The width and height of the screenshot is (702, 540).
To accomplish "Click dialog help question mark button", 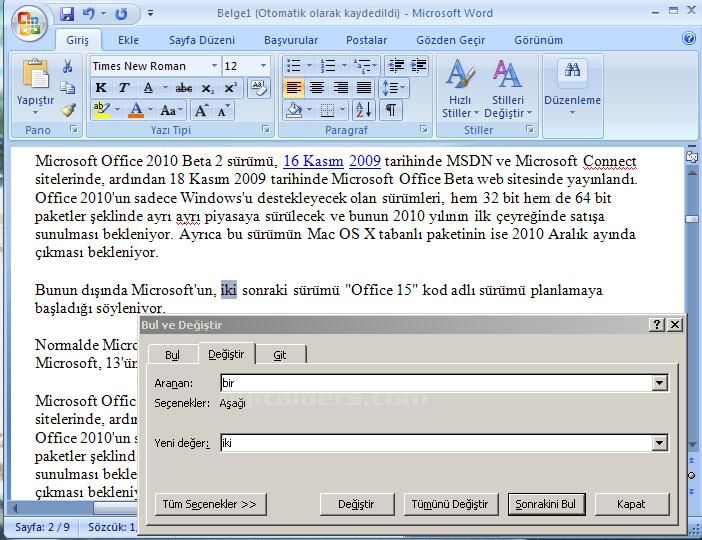I will point(656,325).
